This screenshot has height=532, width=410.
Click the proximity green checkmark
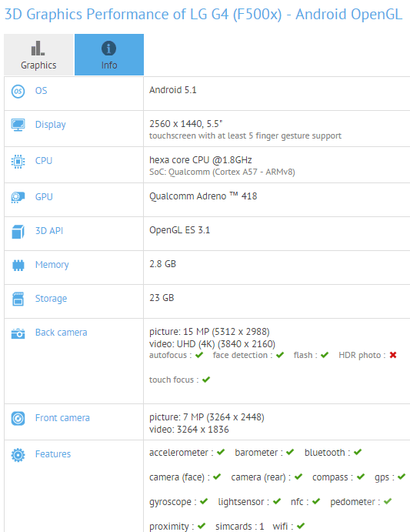pyautogui.click(x=202, y=526)
